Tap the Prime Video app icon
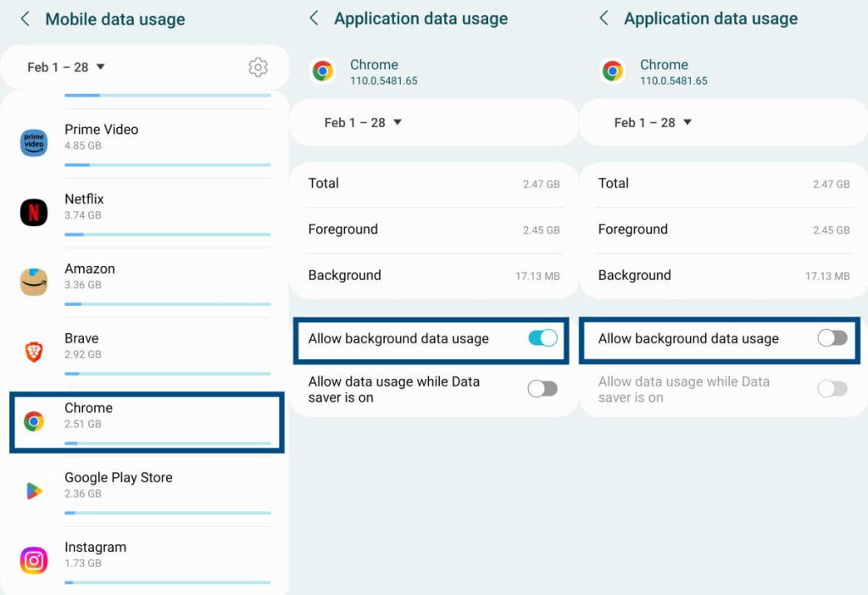Screen dimensions: 868x595 coord(34,142)
